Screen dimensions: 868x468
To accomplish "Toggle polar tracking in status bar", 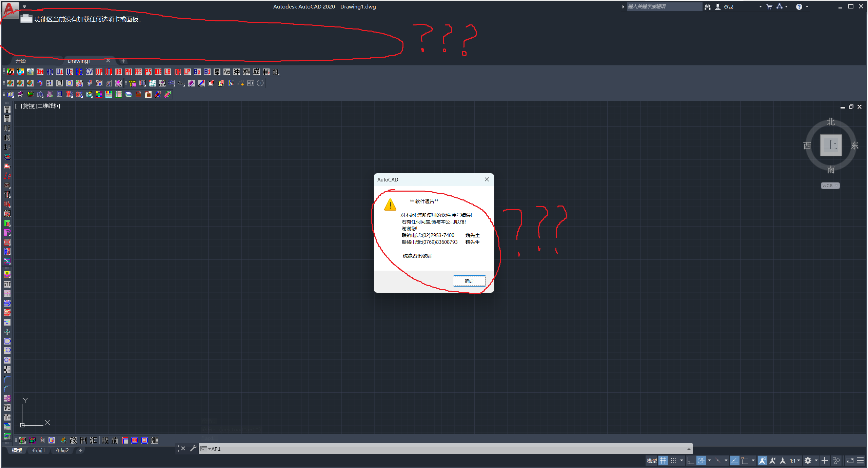I will (701, 461).
